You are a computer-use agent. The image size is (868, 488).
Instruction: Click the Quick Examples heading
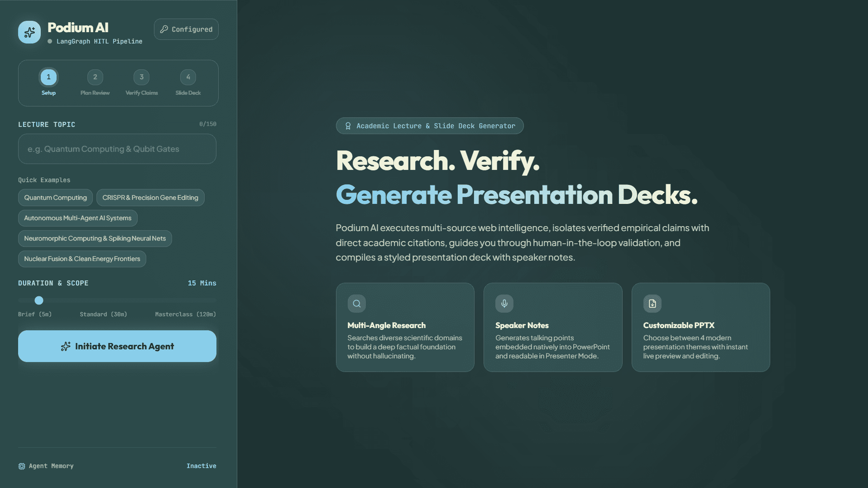[x=44, y=180]
